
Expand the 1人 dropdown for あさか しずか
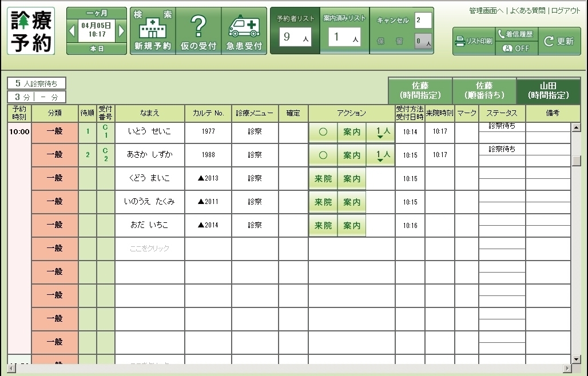(380, 156)
